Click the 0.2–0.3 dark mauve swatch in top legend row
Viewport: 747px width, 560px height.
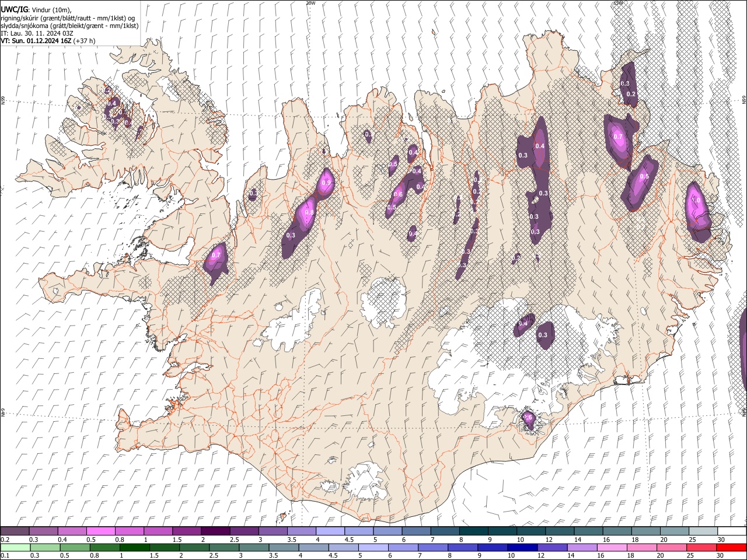click(15, 531)
